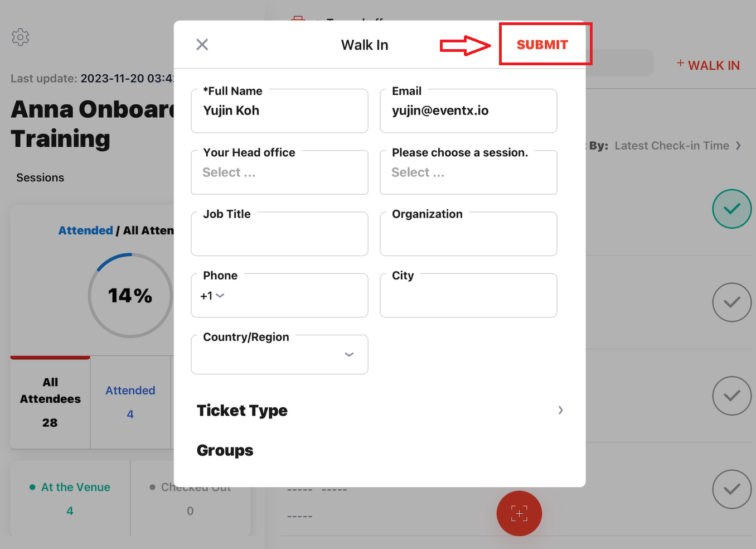The height and width of the screenshot is (549, 756).
Task: Expand the Country/Region dropdown
Action: [279, 355]
